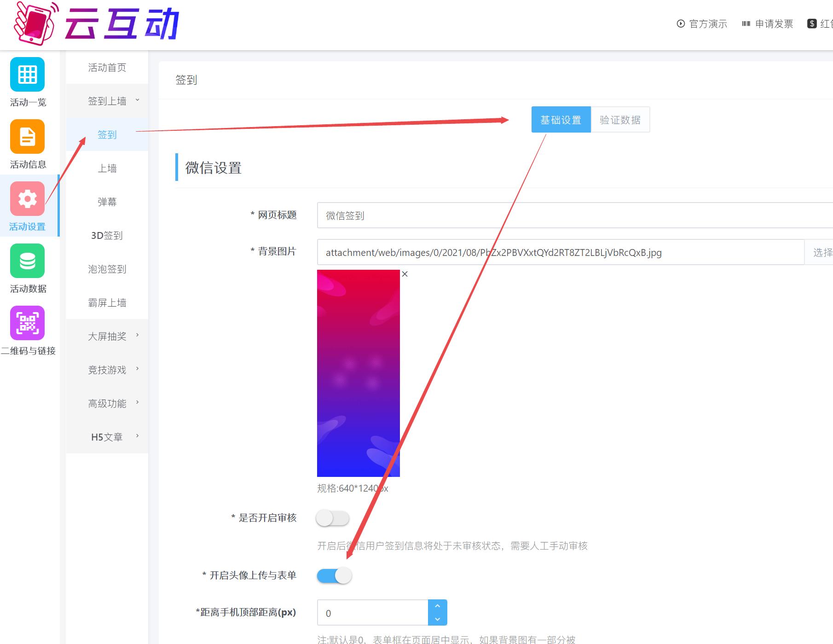Open 官方演示 in the top bar
The image size is (833, 644).
click(702, 24)
